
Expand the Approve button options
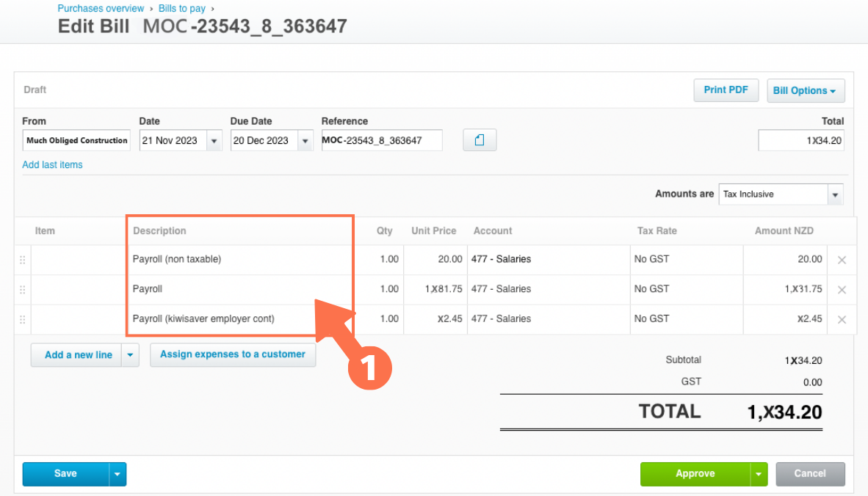pyautogui.click(x=759, y=474)
